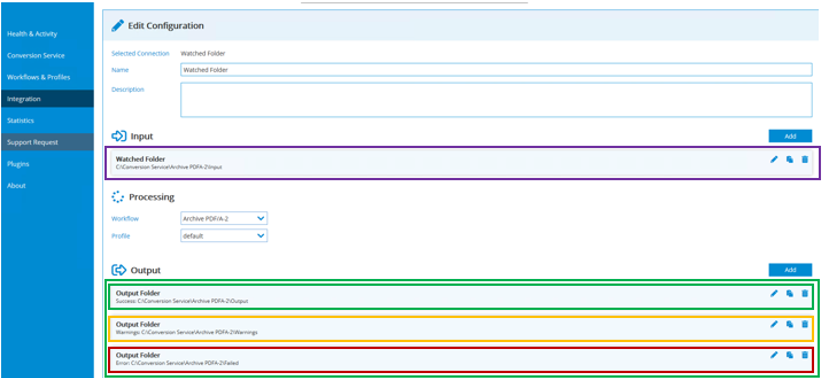Click the Input section arrow icon
The image size is (825, 378).
coord(119,136)
